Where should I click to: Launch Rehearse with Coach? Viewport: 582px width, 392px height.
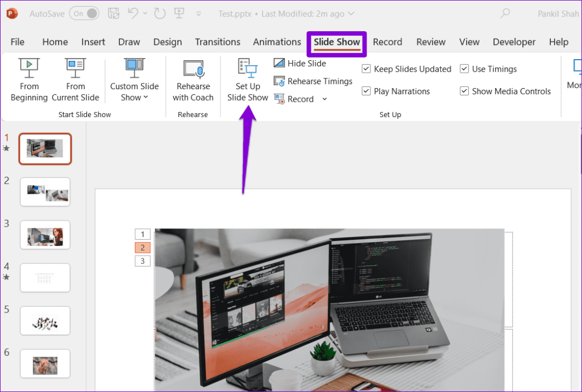coord(193,80)
